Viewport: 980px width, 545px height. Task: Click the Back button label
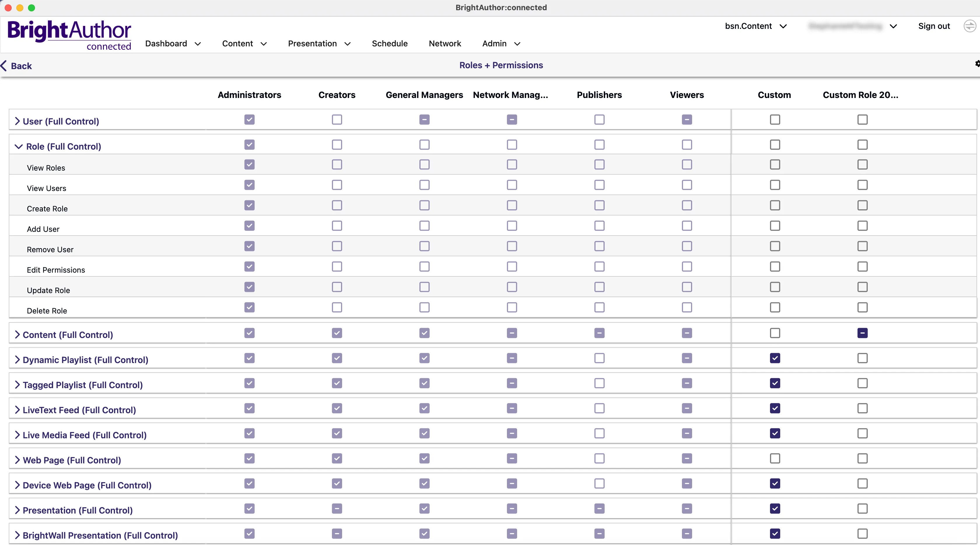coord(21,66)
